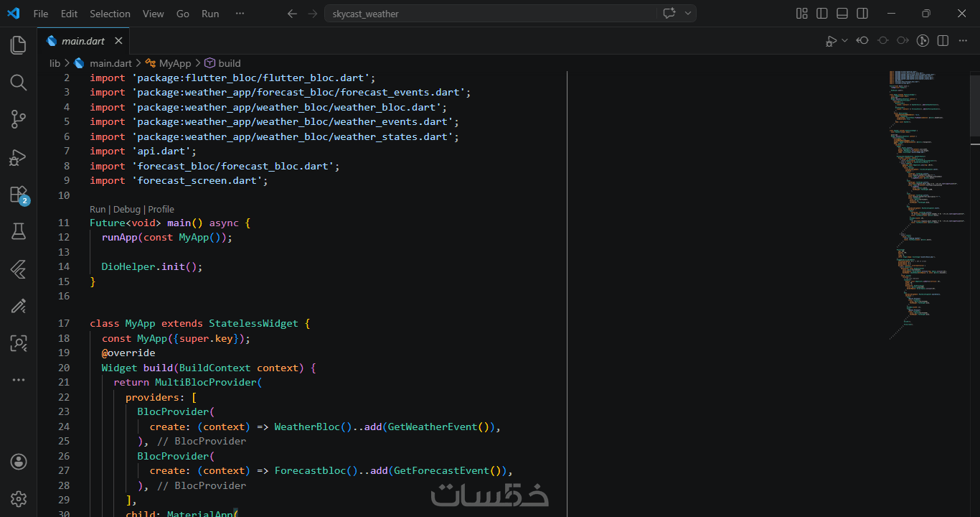Viewport: 980px width, 517px height.
Task: Go back with the left arrow
Action: [x=292, y=14]
